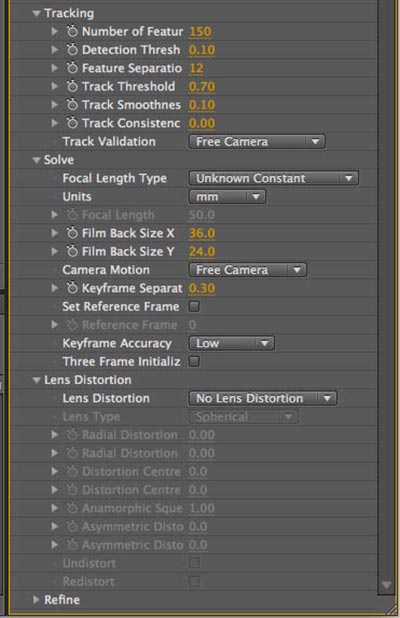Enable the Three Frame Initialize checkbox

194,361
